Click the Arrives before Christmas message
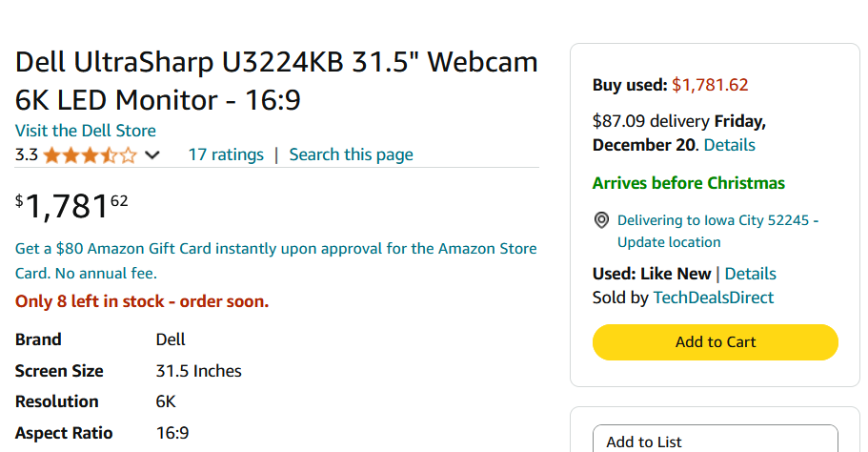 click(688, 183)
